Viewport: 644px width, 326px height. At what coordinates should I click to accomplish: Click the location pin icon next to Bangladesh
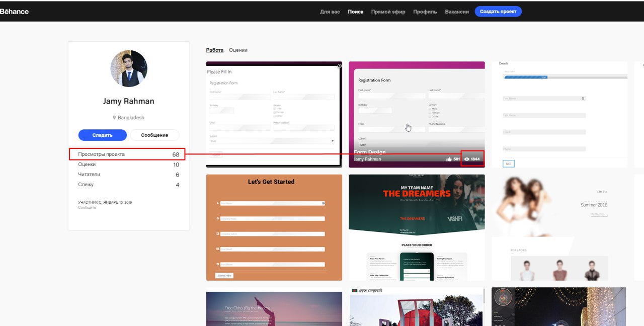pyautogui.click(x=115, y=118)
